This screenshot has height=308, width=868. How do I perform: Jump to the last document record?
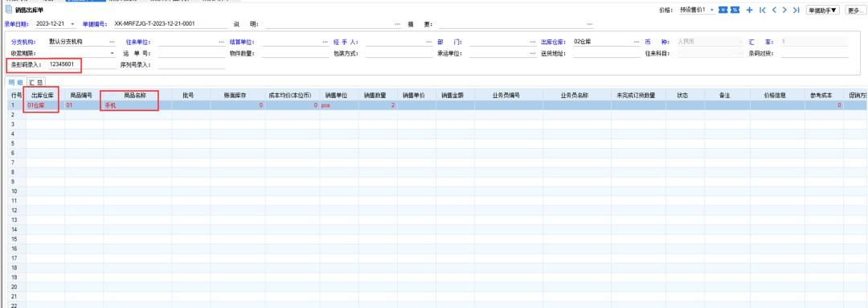tap(796, 10)
